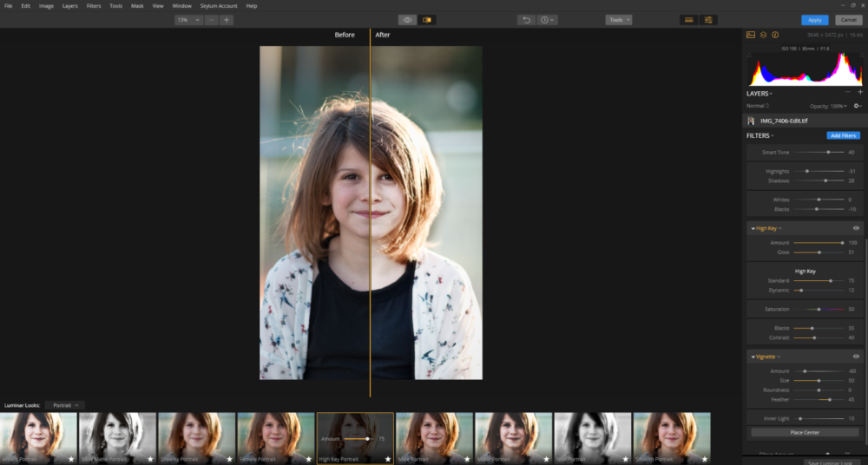The height and width of the screenshot is (465, 868).
Task: Favorite star on B&W Matte Portrait look
Action: click(150, 459)
